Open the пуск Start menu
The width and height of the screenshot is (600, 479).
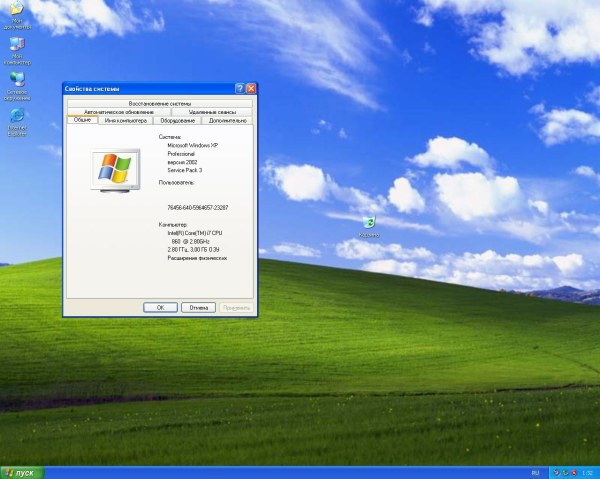(x=22, y=473)
